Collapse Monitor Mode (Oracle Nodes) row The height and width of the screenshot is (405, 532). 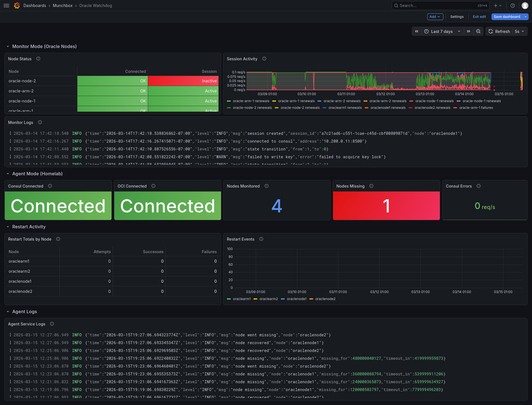(x=8, y=47)
